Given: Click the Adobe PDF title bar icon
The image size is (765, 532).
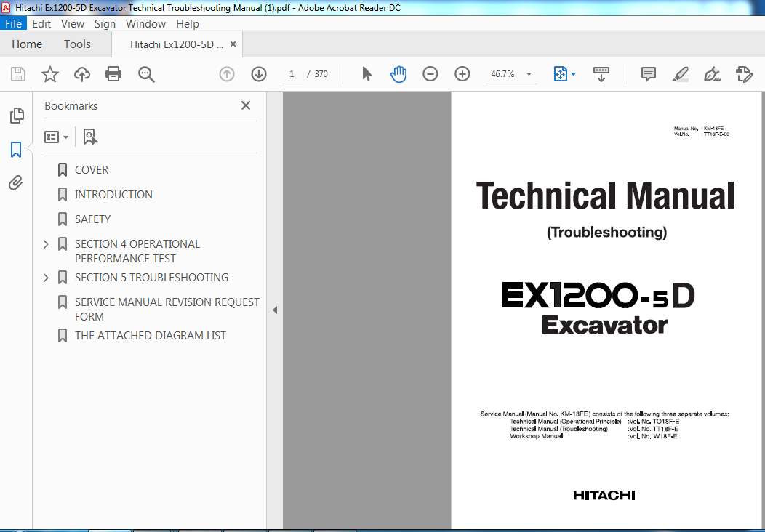Looking at the screenshot, I should pos(6,8).
